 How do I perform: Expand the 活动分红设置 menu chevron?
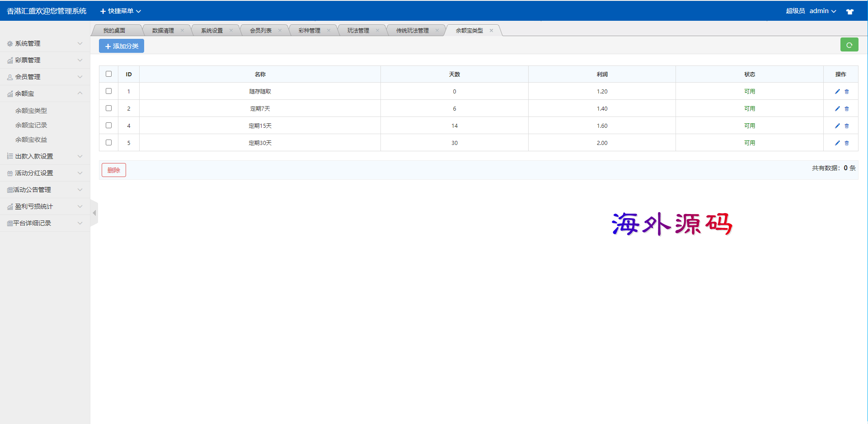point(80,173)
